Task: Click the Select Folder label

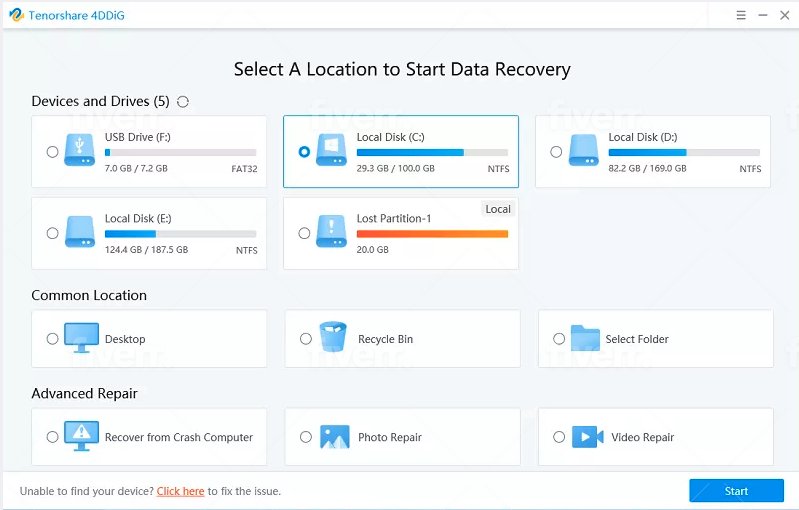Action: pyautogui.click(x=637, y=339)
